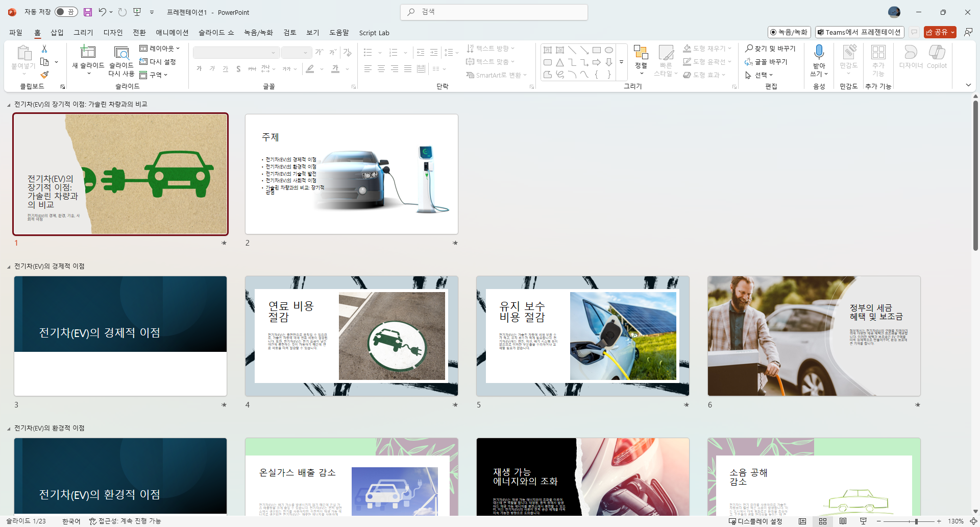
Task: Open the 애니메이션 tab
Action: tap(172, 33)
